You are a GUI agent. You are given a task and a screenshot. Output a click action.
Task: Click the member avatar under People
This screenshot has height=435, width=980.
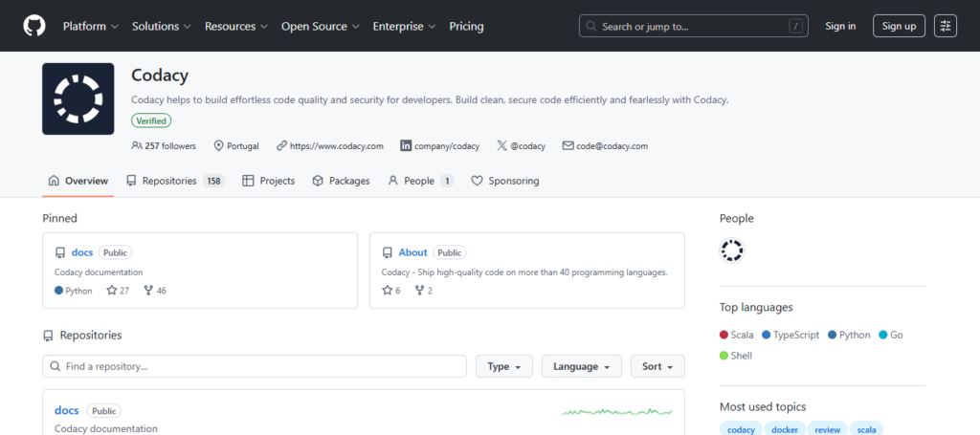[x=732, y=250]
